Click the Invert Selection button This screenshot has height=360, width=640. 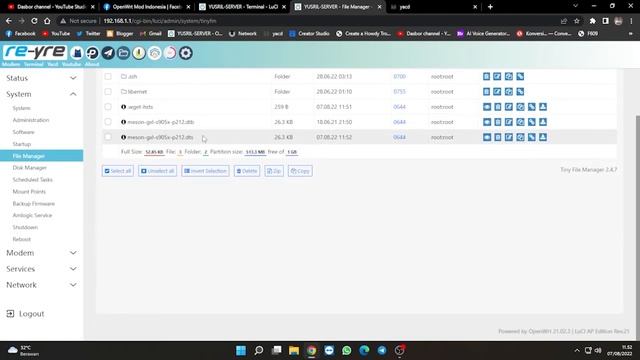click(205, 171)
